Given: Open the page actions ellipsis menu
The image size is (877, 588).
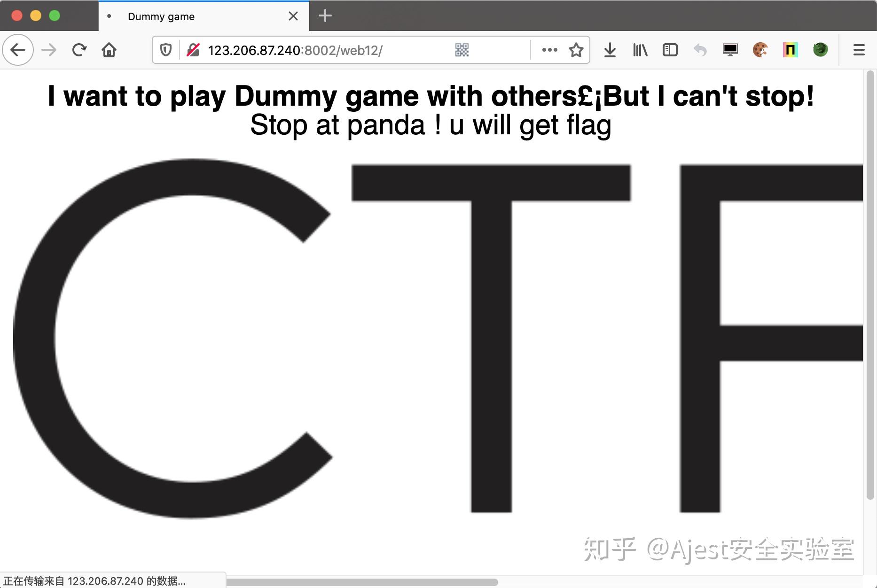Looking at the screenshot, I should point(549,50).
